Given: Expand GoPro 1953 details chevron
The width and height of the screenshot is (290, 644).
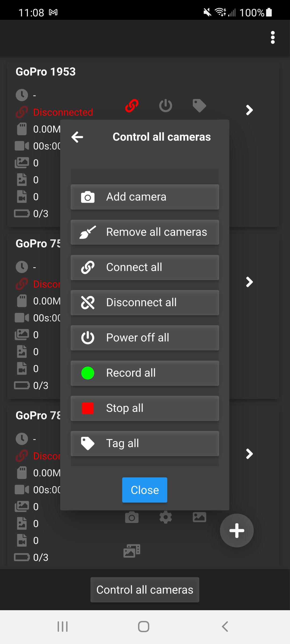Looking at the screenshot, I should (x=249, y=110).
